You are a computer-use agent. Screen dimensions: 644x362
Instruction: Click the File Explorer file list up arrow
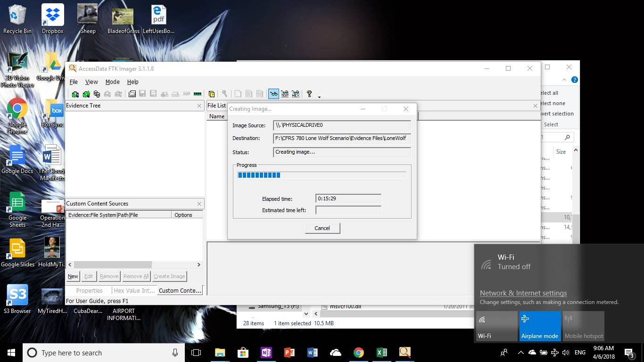coord(575,150)
